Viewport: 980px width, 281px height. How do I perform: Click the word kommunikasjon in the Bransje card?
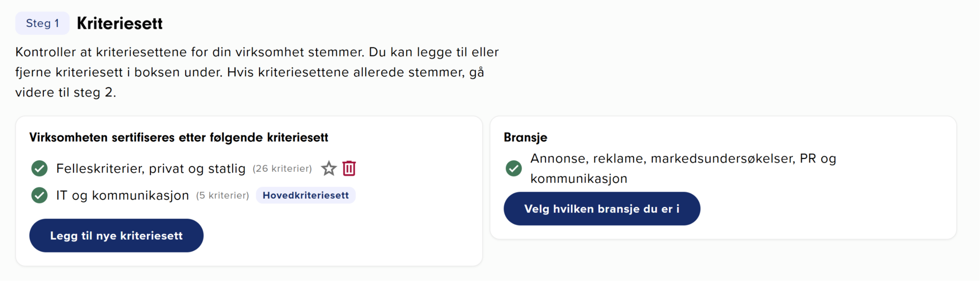click(578, 179)
